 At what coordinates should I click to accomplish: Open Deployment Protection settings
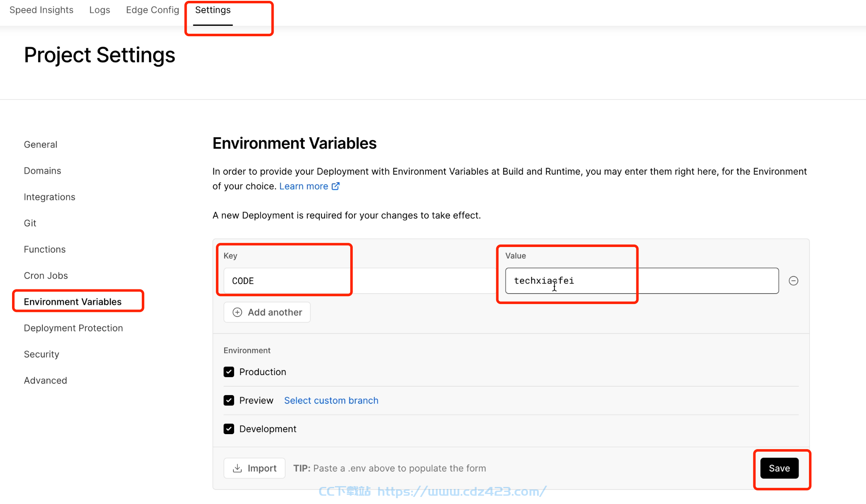click(73, 328)
